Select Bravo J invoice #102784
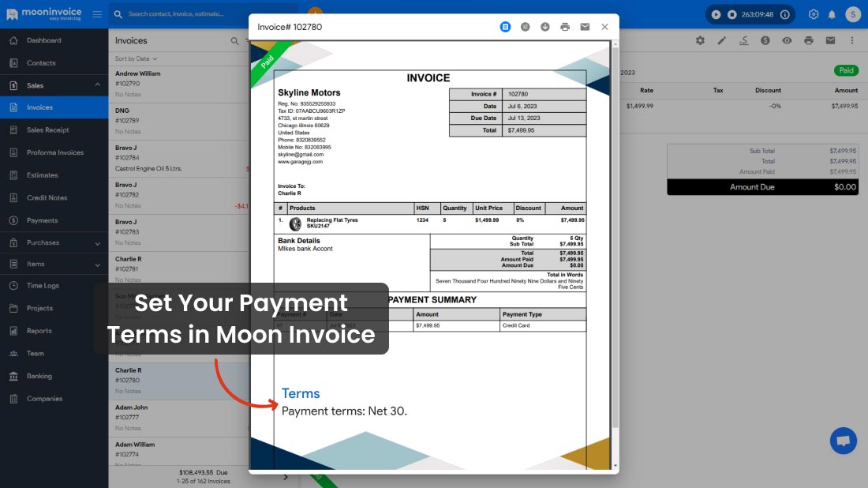 (179, 159)
